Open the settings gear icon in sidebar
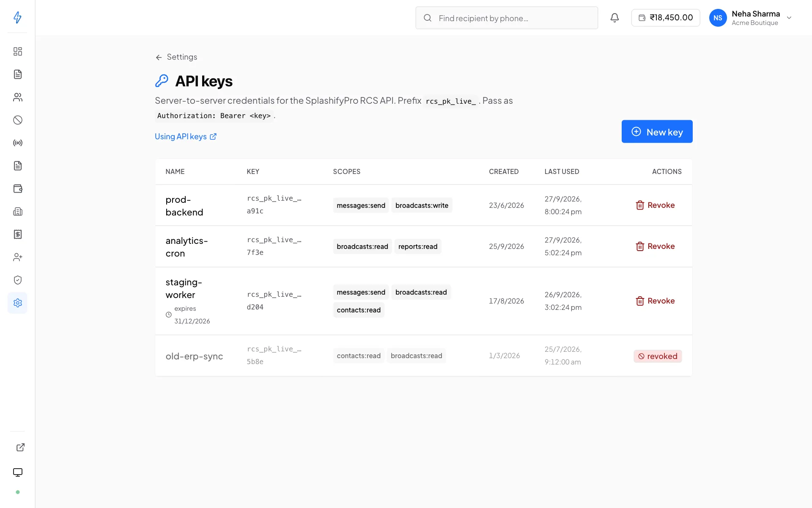The height and width of the screenshot is (508, 812). click(17, 303)
